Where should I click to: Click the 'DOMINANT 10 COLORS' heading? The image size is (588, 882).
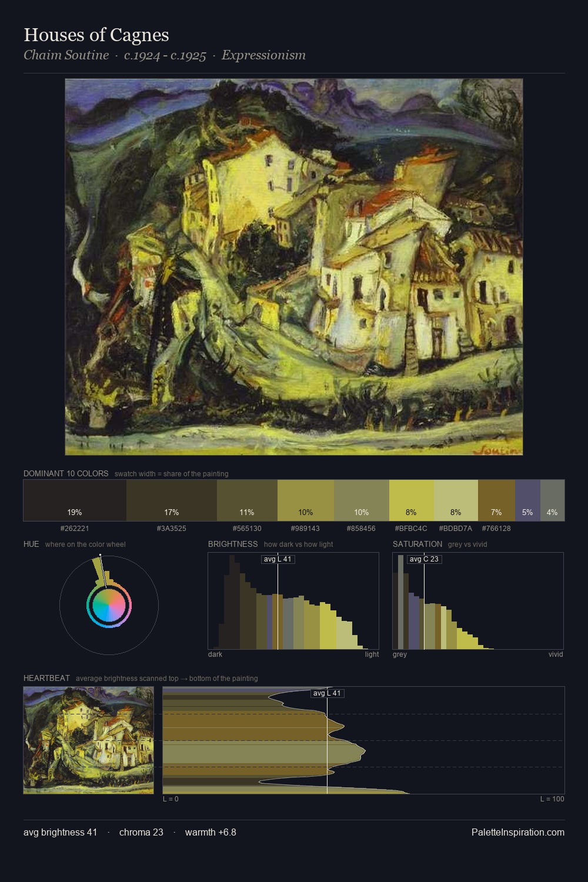click(x=66, y=473)
